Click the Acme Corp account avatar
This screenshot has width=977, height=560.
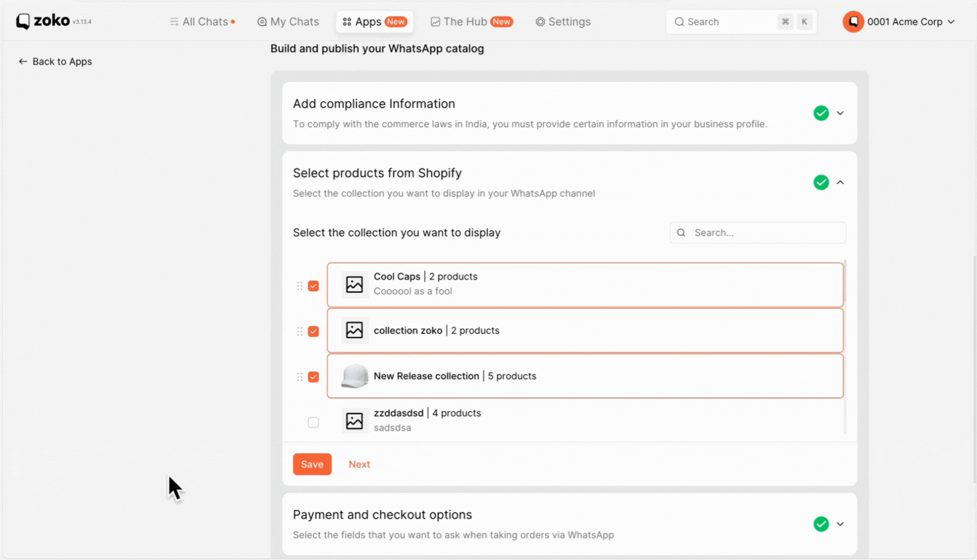pyautogui.click(x=853, y=21)
